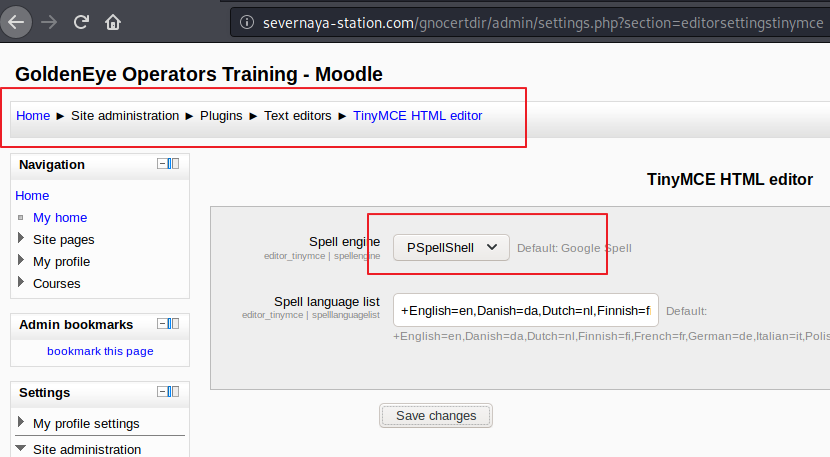The width and height of the screenshot is (830, 457).
Task: Open TinyMCE HTML editor breadcrumb link
Action: pyautogui.click(x=417, y=115)
